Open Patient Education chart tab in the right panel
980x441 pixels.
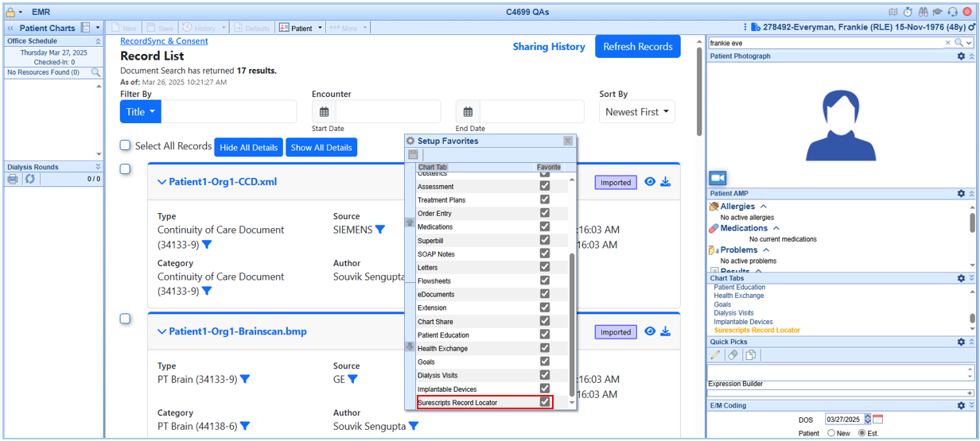coord(740,288)
